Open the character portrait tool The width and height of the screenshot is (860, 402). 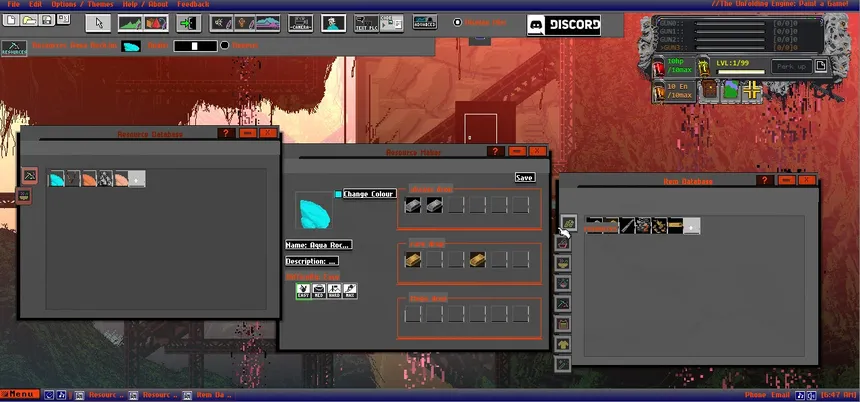tap(333, 23)
